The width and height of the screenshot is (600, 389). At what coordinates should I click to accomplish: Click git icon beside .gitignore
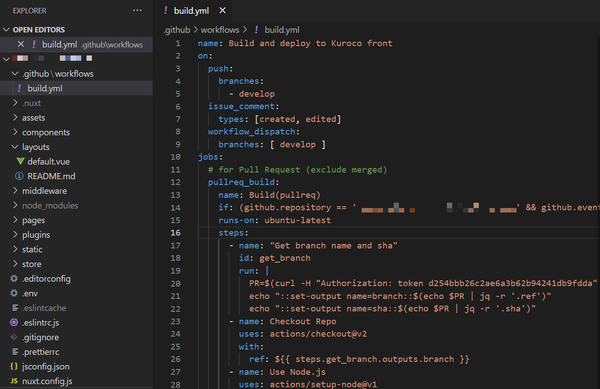(x=14, y=337)
